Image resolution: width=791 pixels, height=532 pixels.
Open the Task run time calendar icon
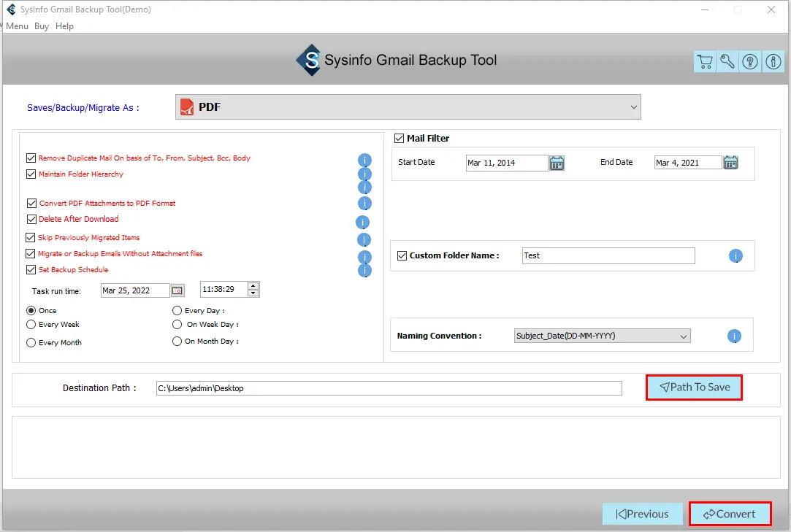tap(177, 290)
